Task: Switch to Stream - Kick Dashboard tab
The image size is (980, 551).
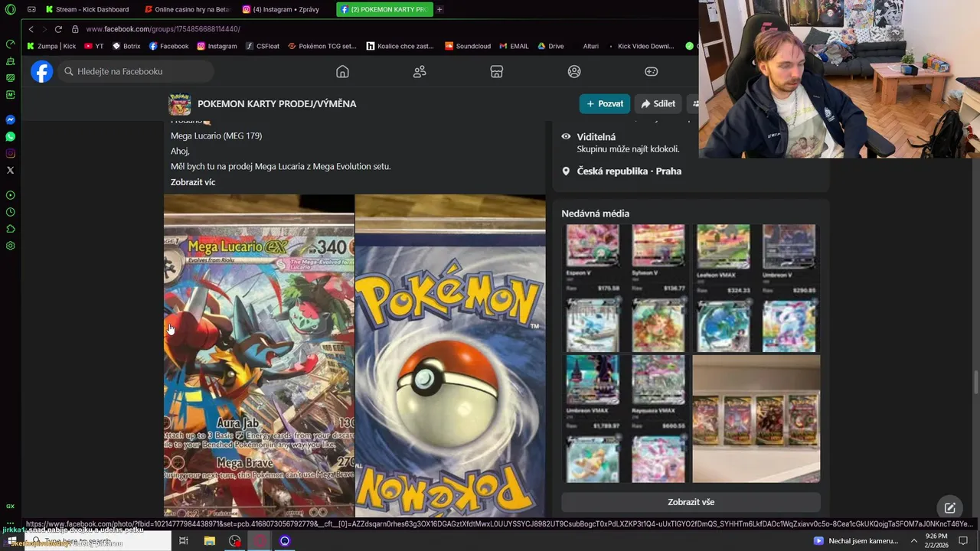Action: click(x=87, y=9)
